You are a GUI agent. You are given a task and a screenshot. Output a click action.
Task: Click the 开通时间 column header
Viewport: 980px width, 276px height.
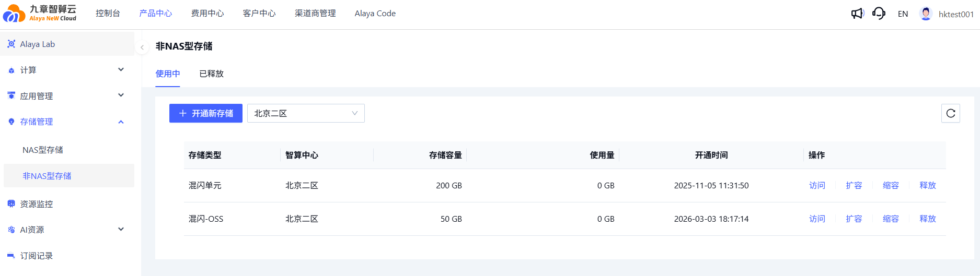711,155
